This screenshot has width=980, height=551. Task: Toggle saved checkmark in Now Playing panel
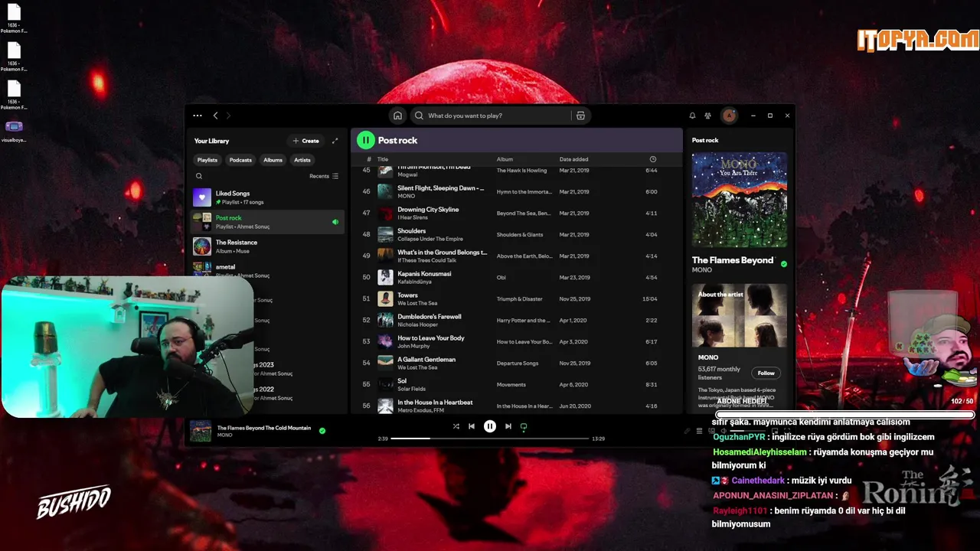coord(783,264)
